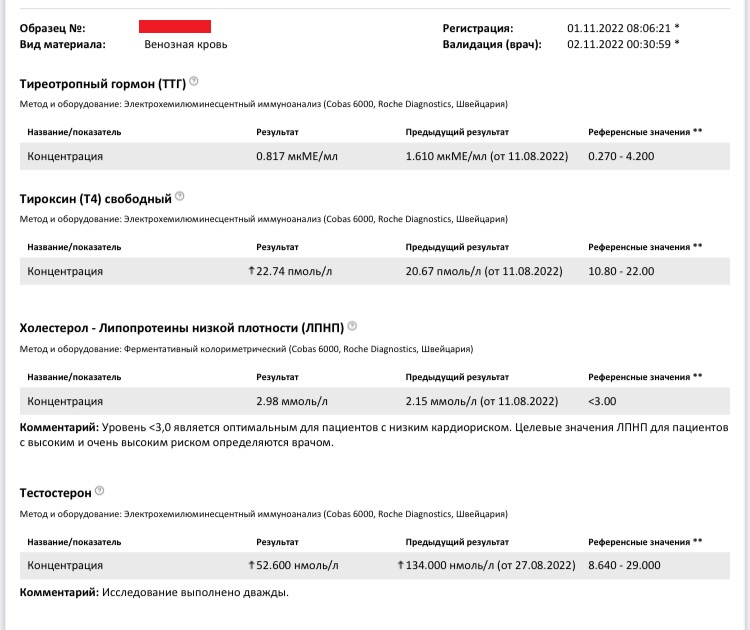Click the up arrow before 134.000 нмоль/л

coord(400,565)
